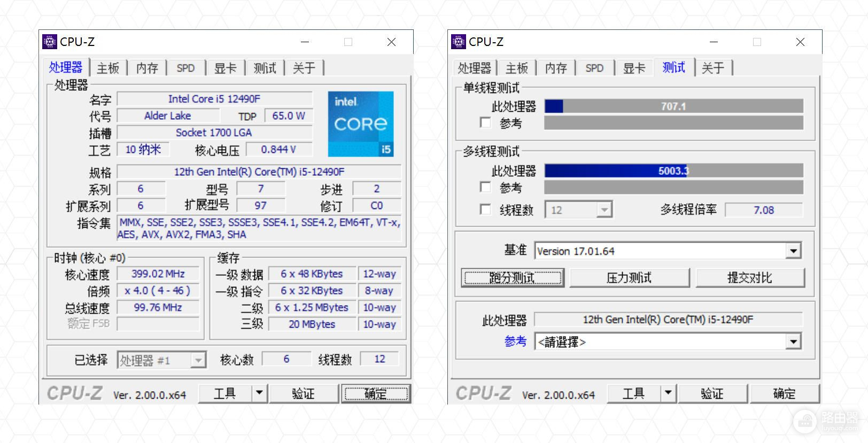Click the 插槽 field Socket 1700 LGA
Viewport: 868px width, 443px height.
pos(214,133)
